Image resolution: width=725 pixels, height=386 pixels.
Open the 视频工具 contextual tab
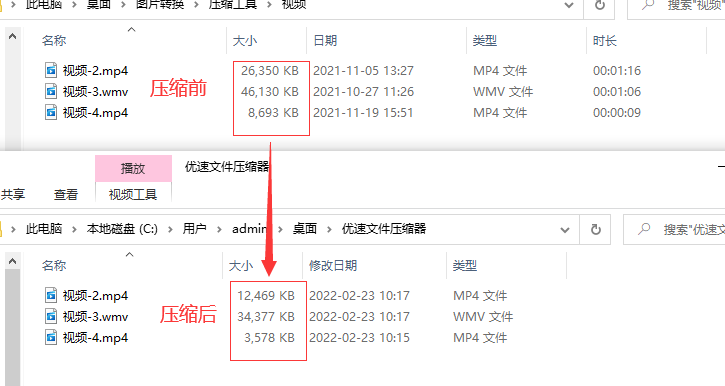click(133, 195)
